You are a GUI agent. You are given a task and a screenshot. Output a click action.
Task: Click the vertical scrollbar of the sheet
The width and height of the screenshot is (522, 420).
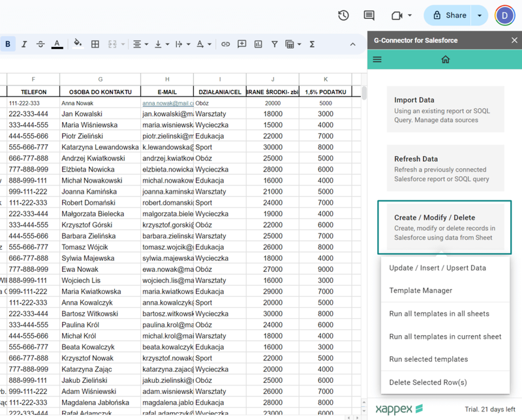(x=364, y=93)
